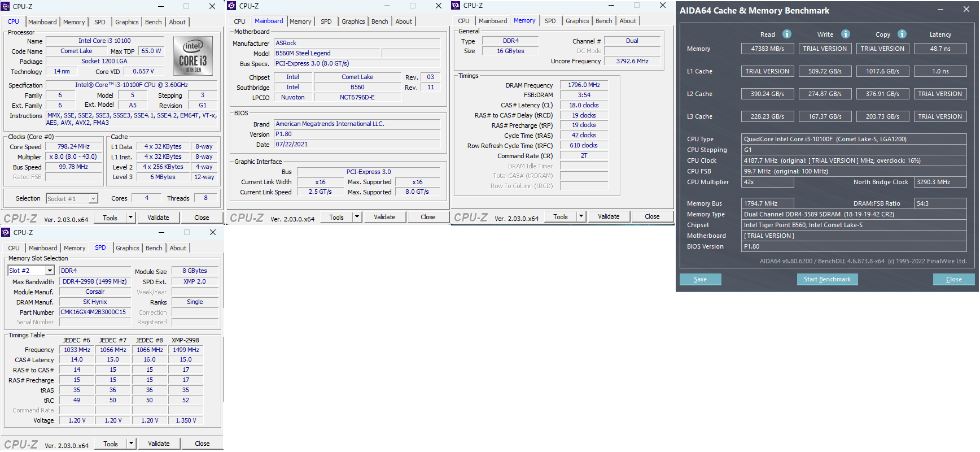
Task: Click the L1 Cache Write 509.72 GB/s value
Action: [x=825, y=71]
